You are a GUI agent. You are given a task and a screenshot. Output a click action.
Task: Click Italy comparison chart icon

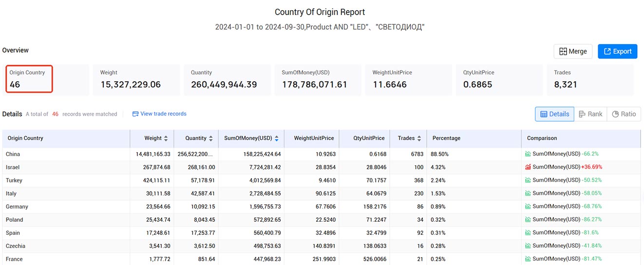click(x=528, y=194)
